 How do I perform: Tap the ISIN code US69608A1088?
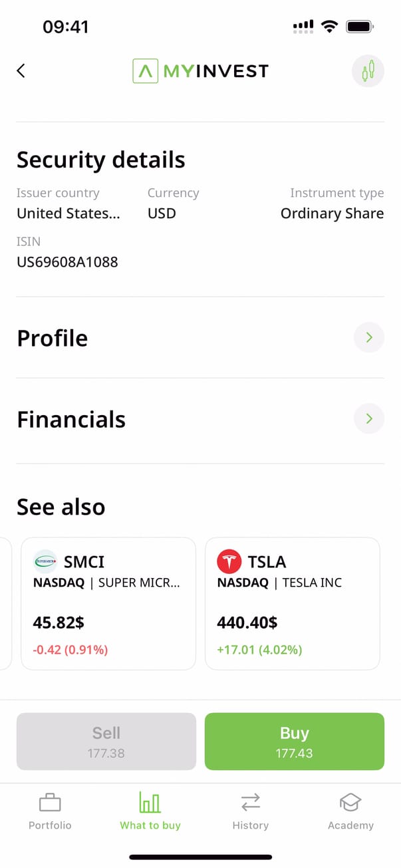pos(67,262)
